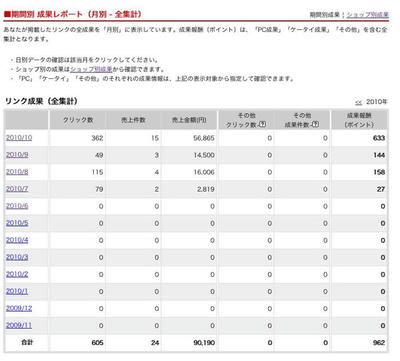Go to previous year with << link
The width and height of the screenshot is (400, 361).
point(358,102)
